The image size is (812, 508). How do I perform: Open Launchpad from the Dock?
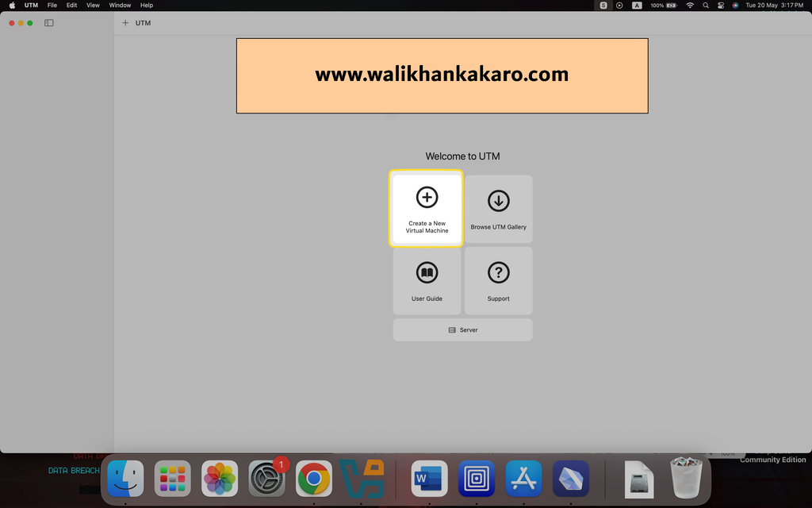(172, 479)
